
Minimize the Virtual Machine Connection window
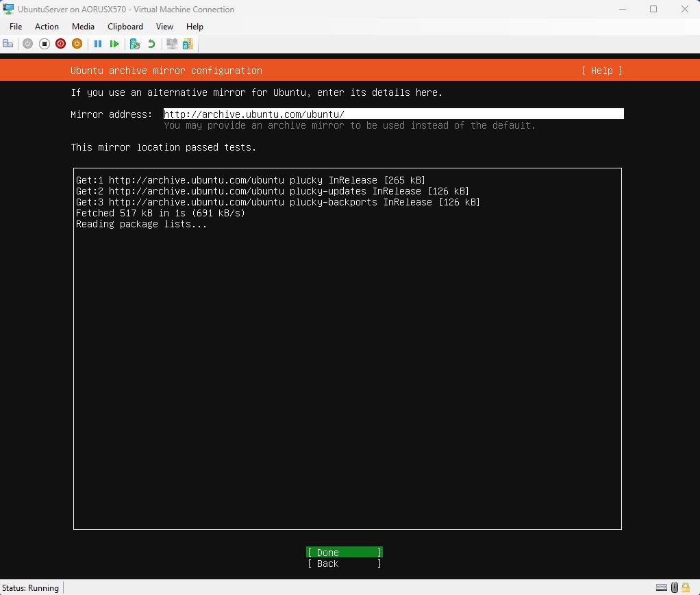point(623,9)
